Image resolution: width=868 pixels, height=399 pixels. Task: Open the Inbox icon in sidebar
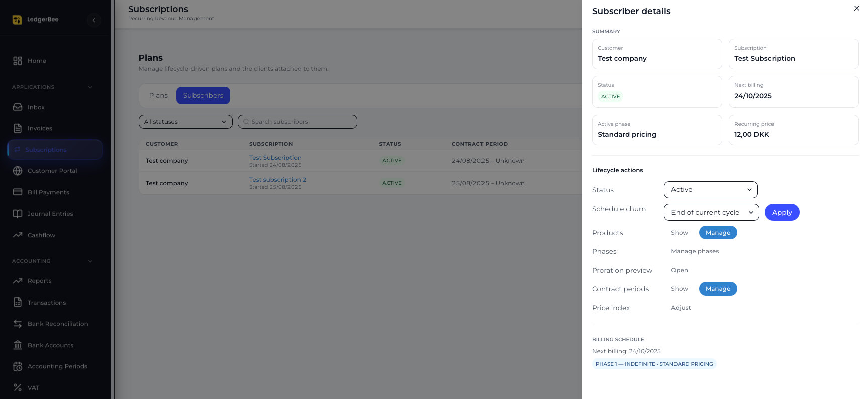click(18, 107)
